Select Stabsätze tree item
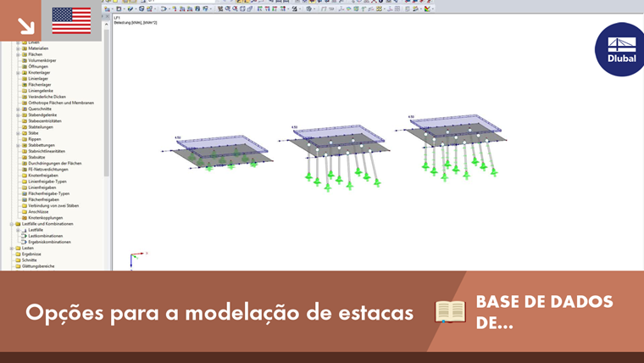Image resolution: width=644 pixels, height=363 pixels. point(36,157)
